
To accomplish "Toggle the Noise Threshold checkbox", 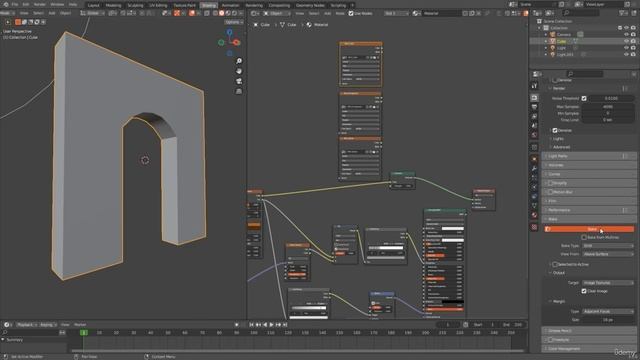I will tap(584, 98).
